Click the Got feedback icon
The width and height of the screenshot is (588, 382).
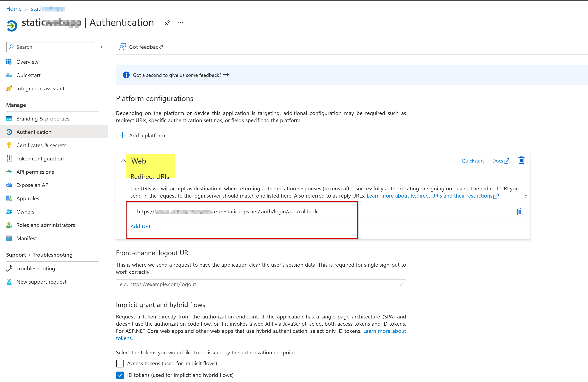tap(123, 47)
